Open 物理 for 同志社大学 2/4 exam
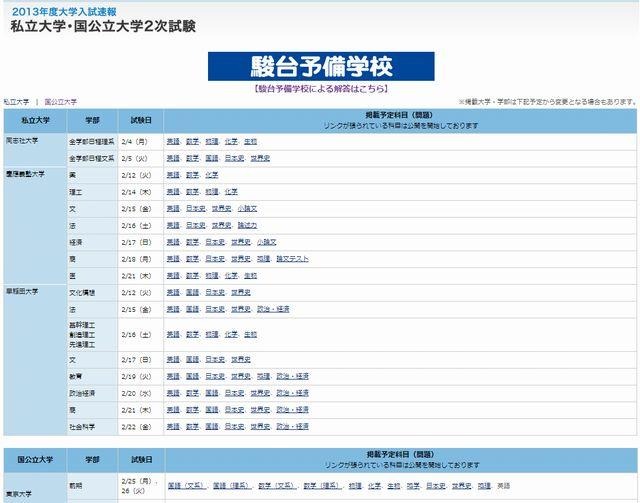The height and width of the screenshot is (503, 640). click(x=212, y=141)
